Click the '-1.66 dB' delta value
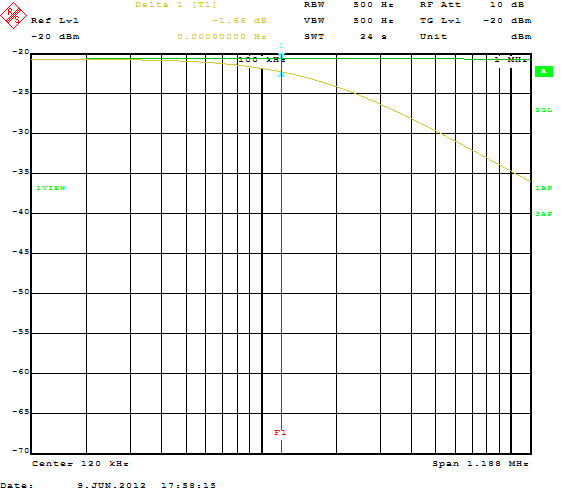 coord(239,21)
